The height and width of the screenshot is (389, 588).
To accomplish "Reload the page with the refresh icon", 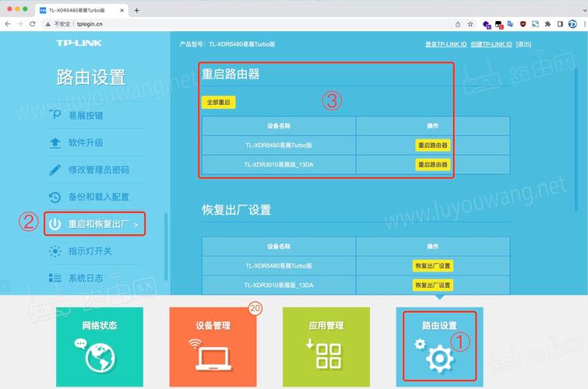I will tap(33, 24).
